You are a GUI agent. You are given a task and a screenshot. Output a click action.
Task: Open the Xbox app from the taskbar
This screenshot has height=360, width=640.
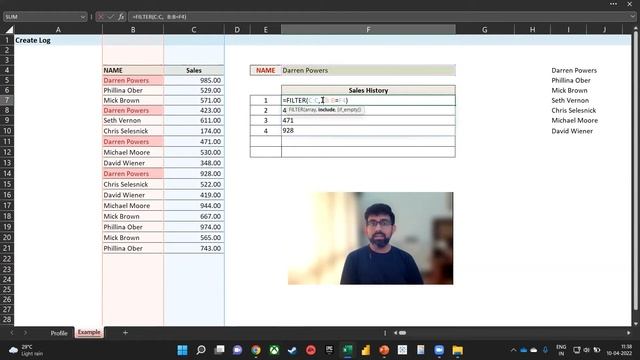(x=274, y=350)
